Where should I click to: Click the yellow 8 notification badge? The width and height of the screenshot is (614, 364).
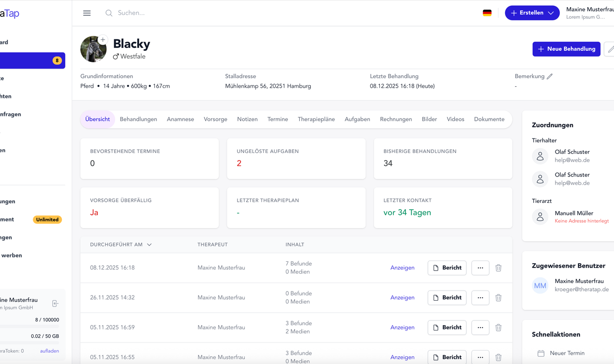[x=57, y=60]
